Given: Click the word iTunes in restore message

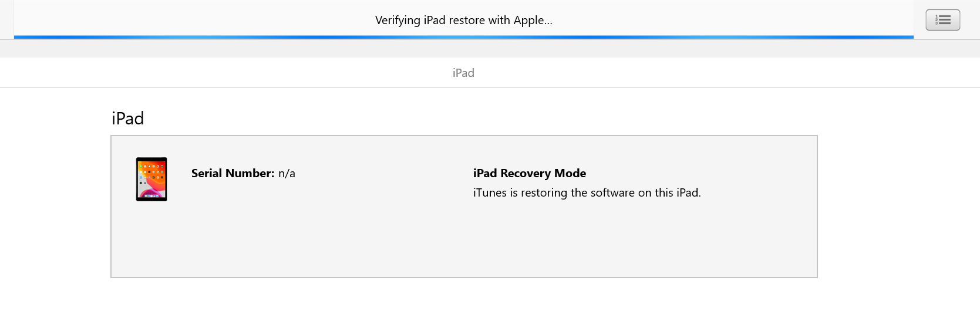Looking at the screenshot, I should [490, 192].
